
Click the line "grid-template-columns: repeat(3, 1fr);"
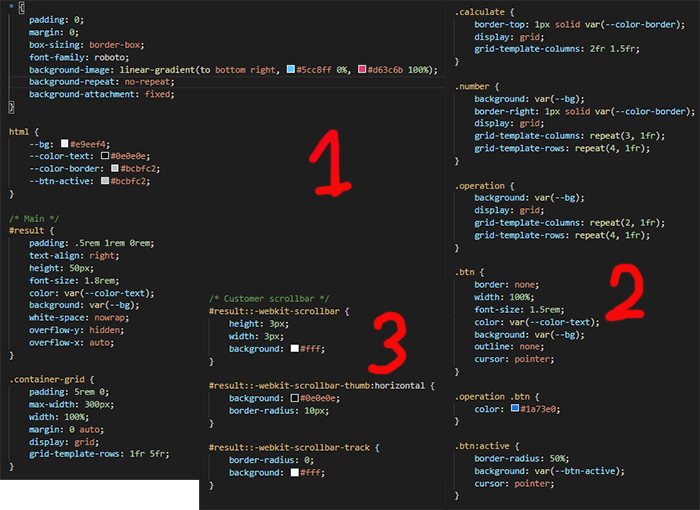[570, 135]
